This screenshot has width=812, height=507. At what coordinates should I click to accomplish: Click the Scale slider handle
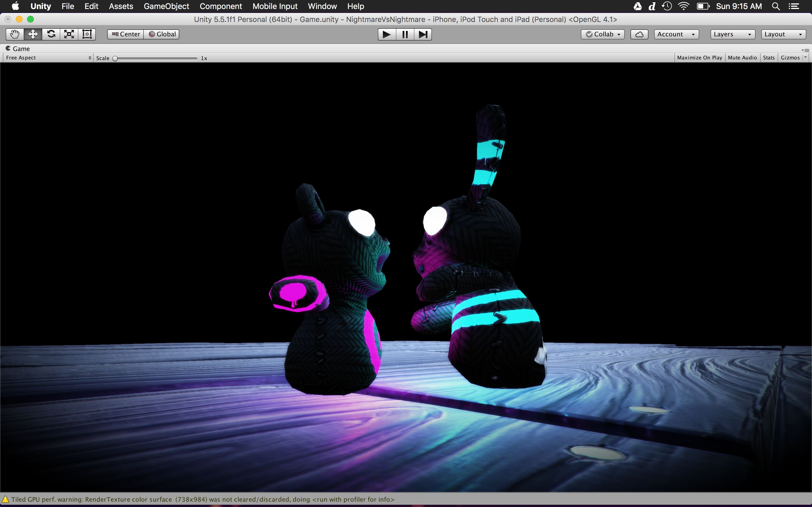pos(115,58)
